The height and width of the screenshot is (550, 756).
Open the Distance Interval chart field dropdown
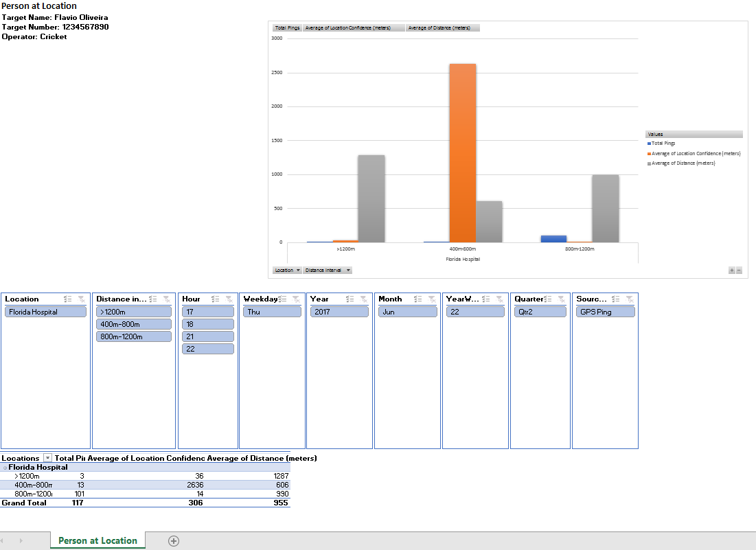pos(328,271)
